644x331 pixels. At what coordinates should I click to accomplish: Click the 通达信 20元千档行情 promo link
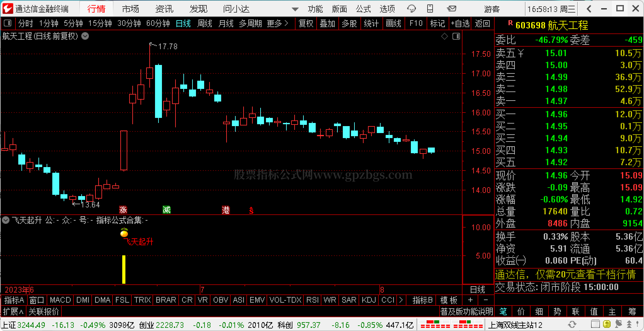565,274
